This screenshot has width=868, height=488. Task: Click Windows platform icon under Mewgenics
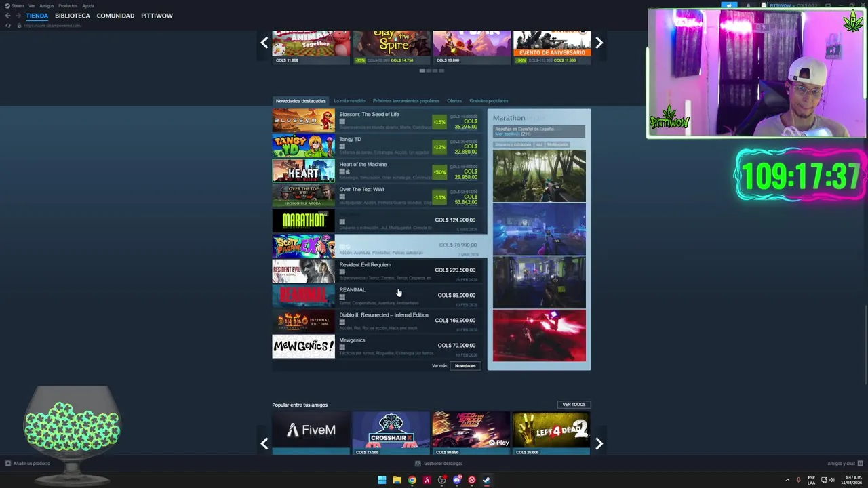click(342, 347)
